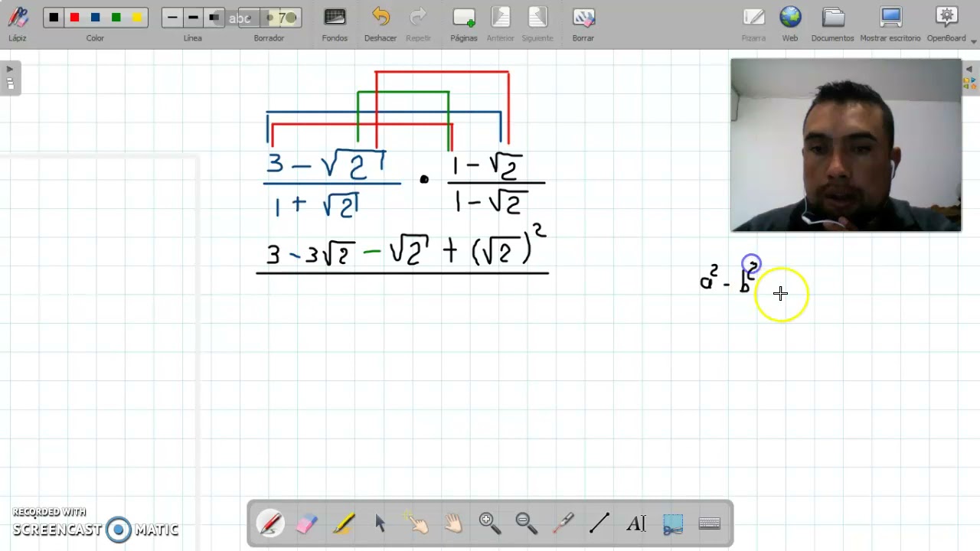Viewport: 980px width, 551px height.
Task: Select the straight line tool
Action: 599,523
